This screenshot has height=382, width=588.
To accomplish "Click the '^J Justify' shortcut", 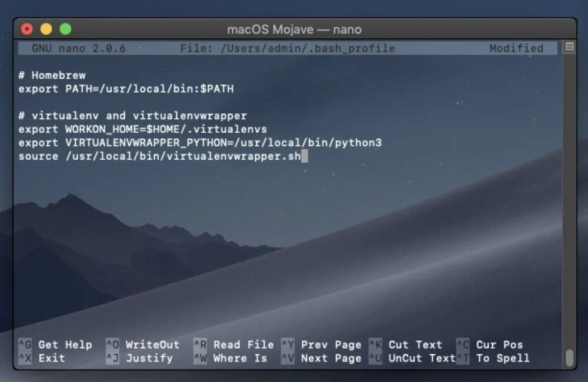I will [139, 358].
